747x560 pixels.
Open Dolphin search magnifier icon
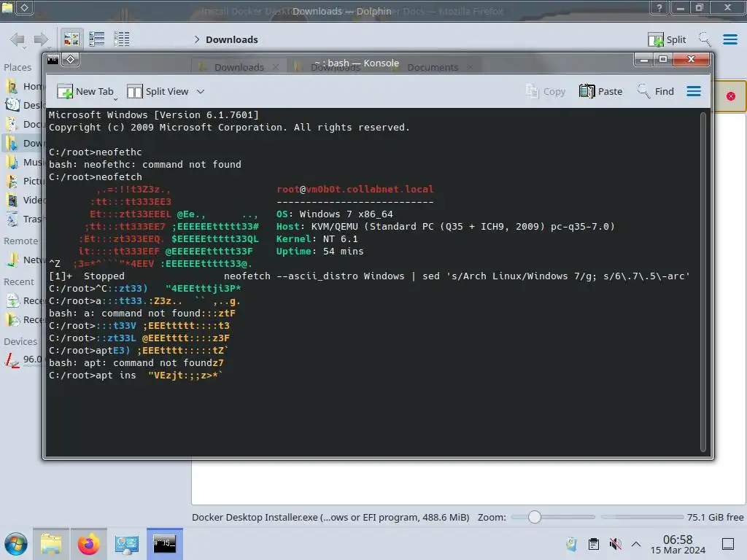point(705,39)
